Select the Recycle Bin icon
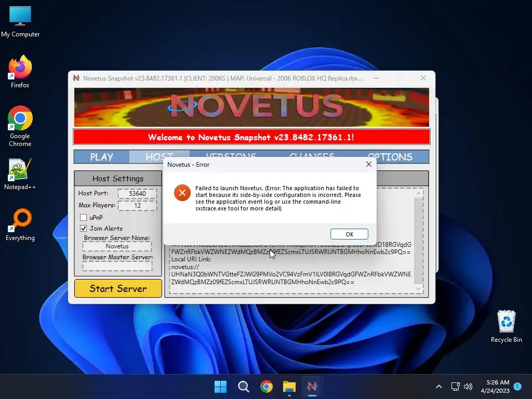This screenshot has width=532, height=399. [x=506, y=326]
